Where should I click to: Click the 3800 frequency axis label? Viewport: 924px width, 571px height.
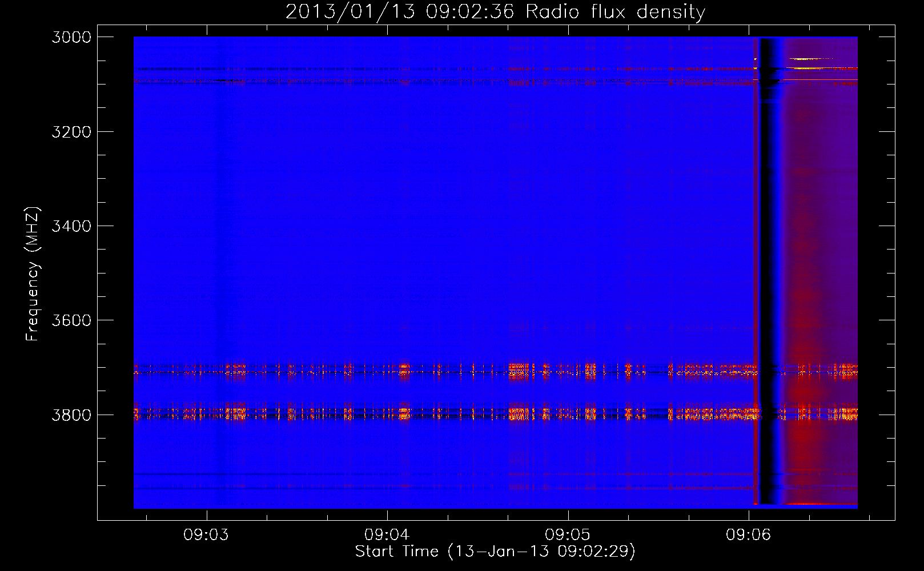(71, 415)
